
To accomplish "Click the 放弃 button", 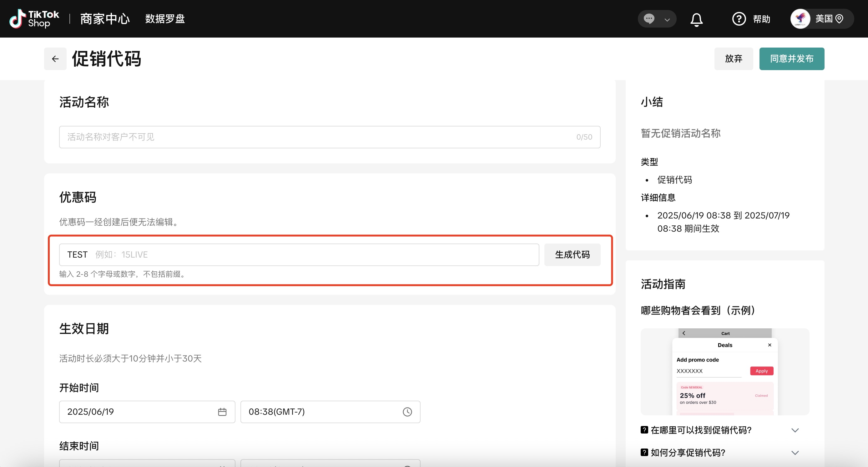I will (x=733, y=59).
